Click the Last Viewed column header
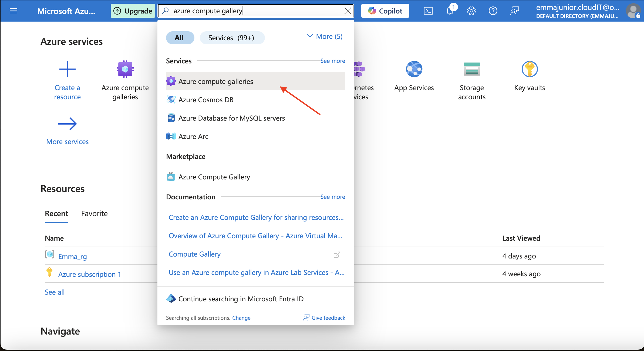 click(x=521, y=238)
